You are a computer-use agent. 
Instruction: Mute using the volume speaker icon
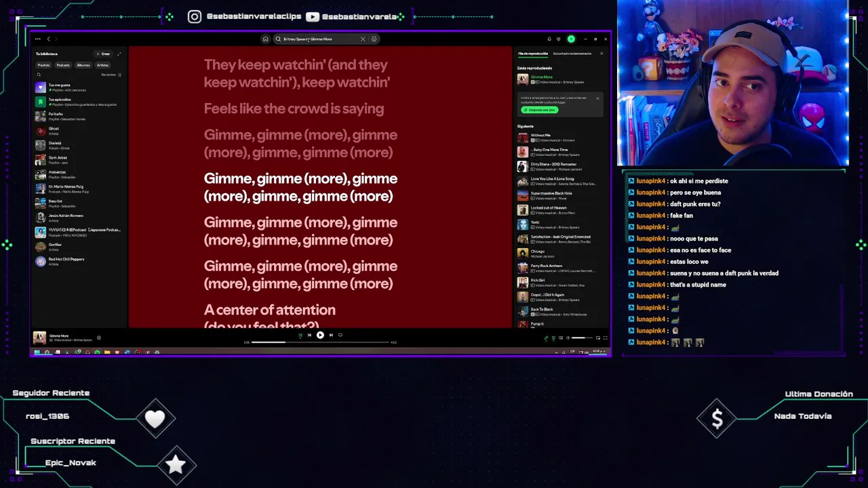568,338
